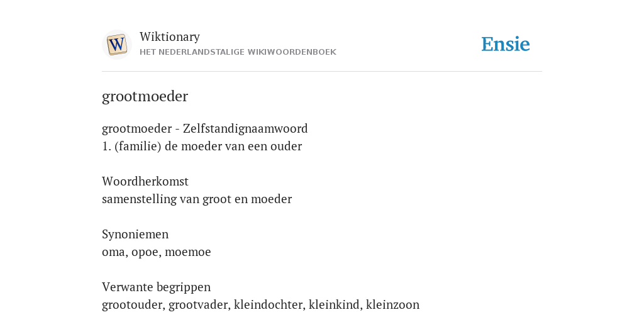Select the definition de moeder van een ouder

pos(233,146)
